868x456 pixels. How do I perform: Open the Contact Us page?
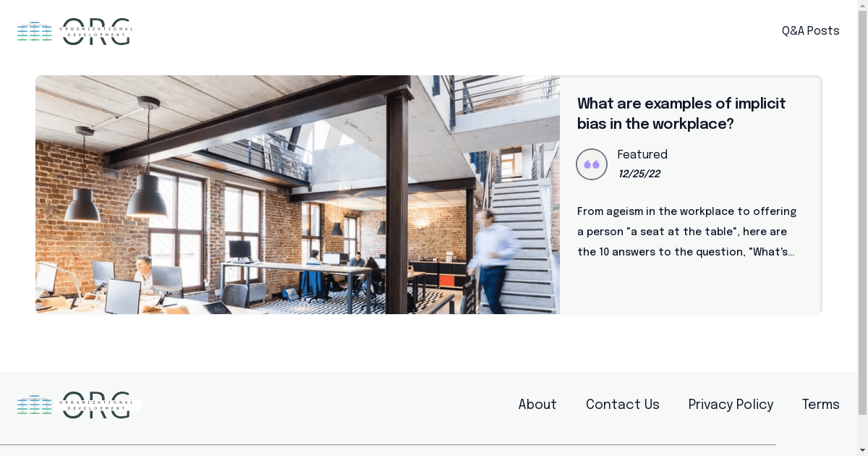coord(622,405)
